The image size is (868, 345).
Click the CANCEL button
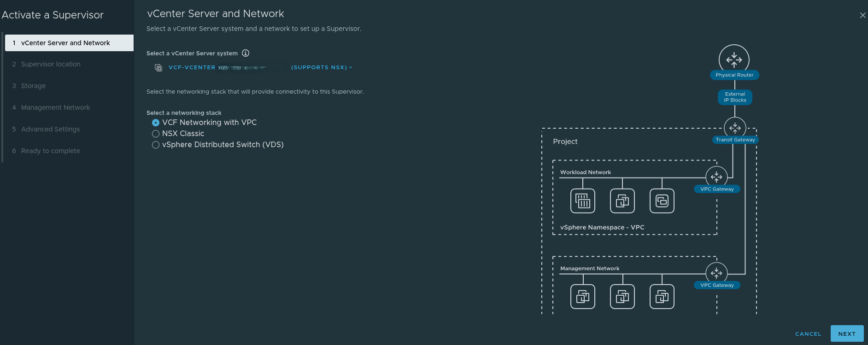[808, 334]
